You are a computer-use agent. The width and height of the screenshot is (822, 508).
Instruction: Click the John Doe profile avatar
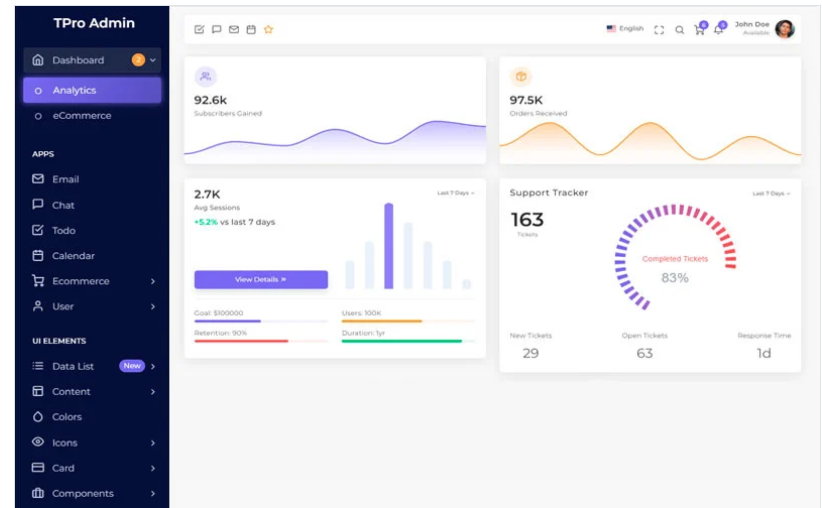(x=785, y=29)
